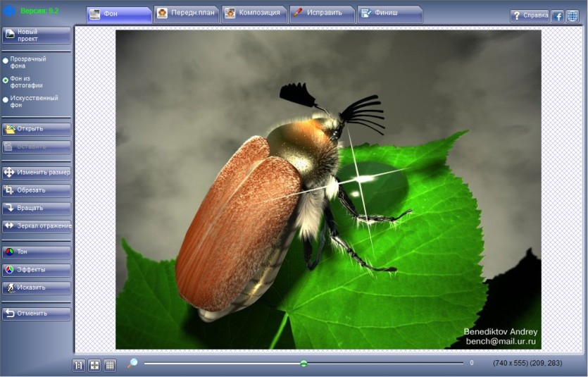
Task: Click the Обрезать crop button
Action: tap(37, 190)
